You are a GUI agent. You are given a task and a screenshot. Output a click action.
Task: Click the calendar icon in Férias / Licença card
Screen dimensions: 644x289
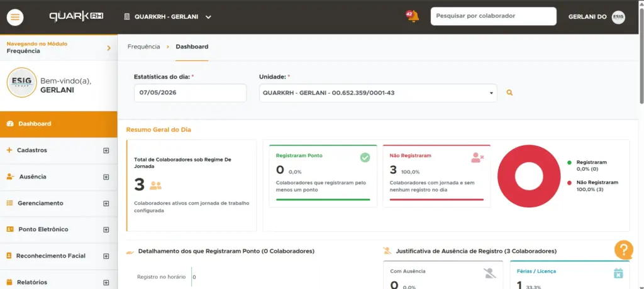pyautogui.click(x=618, y=273)
